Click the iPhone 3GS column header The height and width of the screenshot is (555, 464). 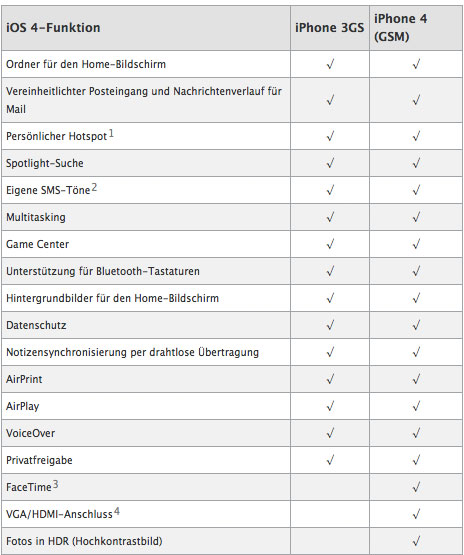coord(330,28)
